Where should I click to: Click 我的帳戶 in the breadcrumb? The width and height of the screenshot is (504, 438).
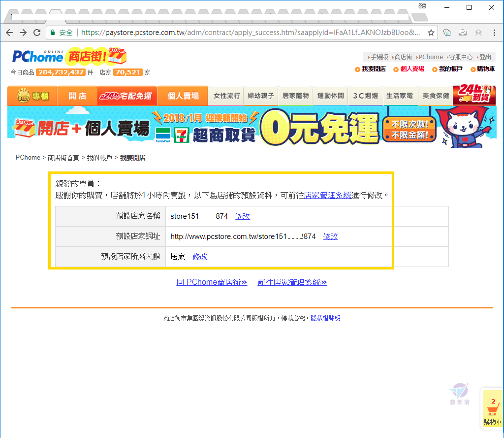[99, 158]
